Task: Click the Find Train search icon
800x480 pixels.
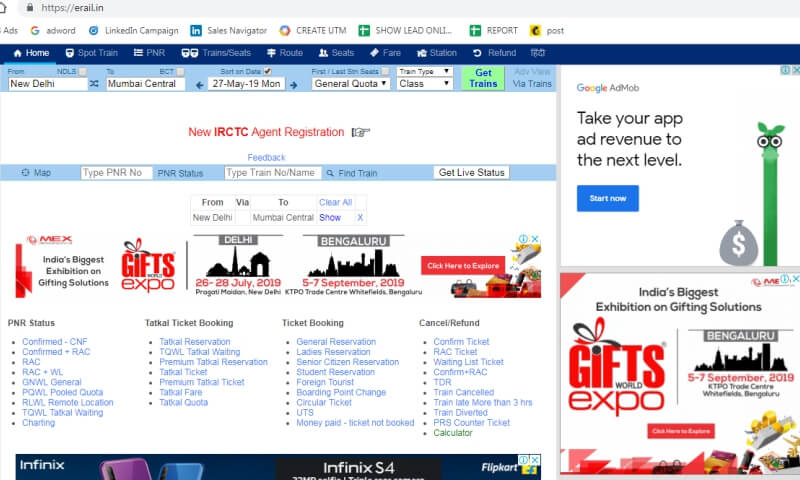Action: coord(330,173)
